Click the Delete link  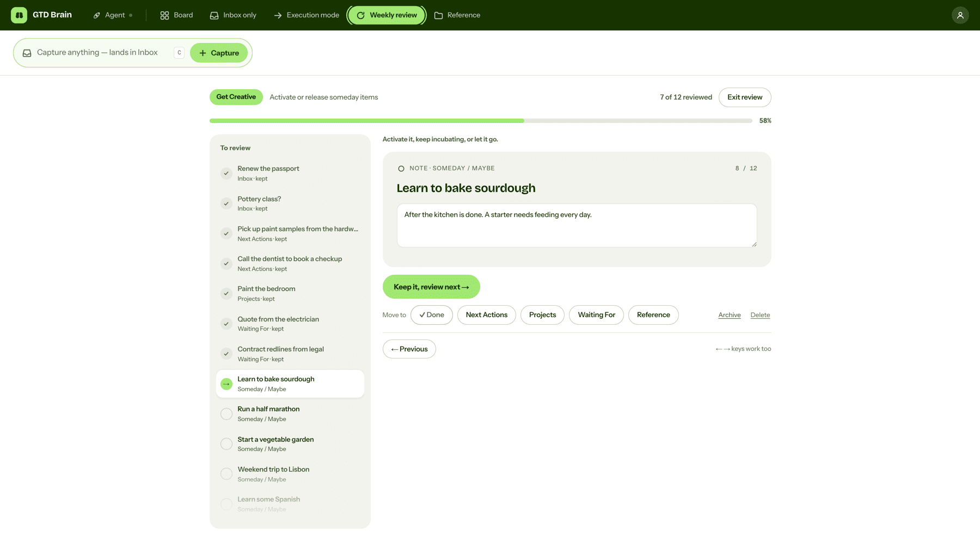coord(760,315)
